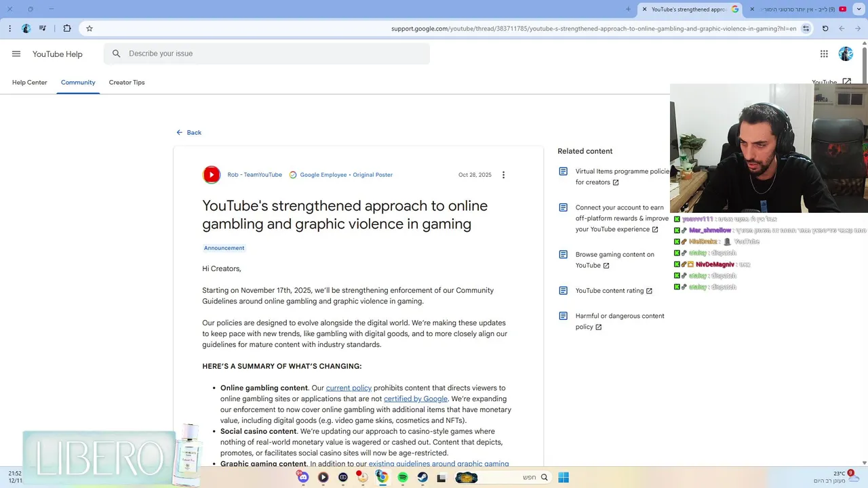Click the Chrome icon in the taskbar
Viewport: 868px width, 488px height.
tap(382, 477)
